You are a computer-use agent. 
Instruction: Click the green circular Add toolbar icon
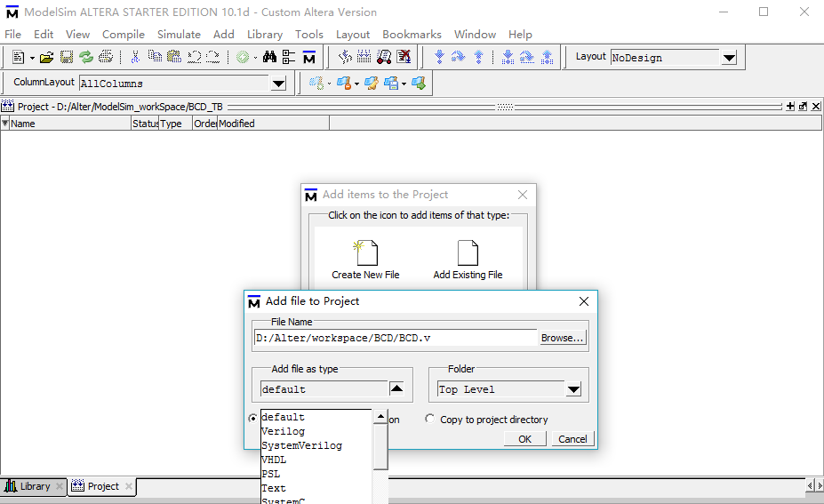243,57
